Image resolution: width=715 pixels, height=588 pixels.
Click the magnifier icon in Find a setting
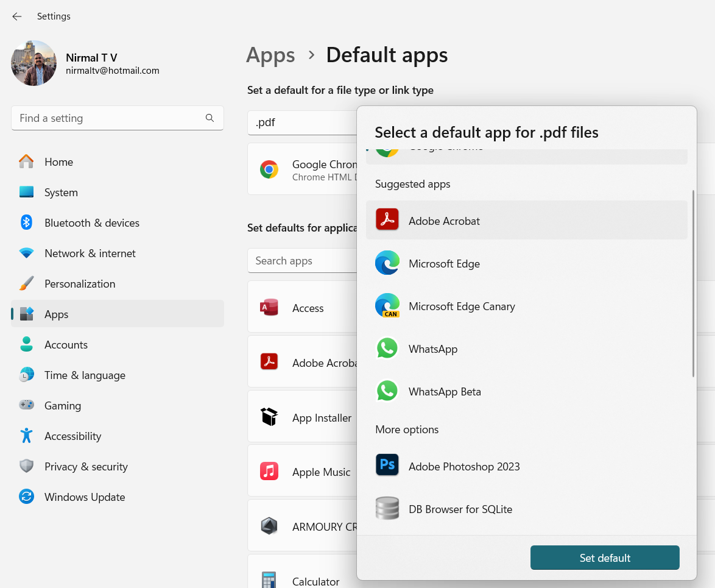210,118
